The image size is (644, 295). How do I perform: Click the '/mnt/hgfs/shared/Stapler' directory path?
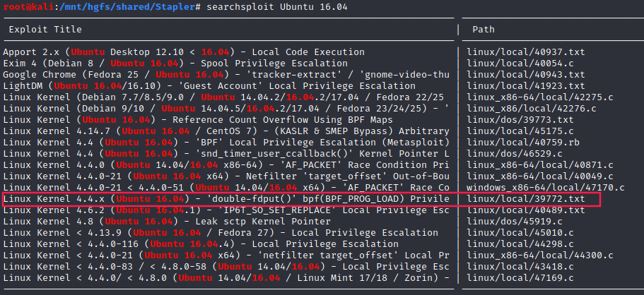pyautogui.click(x=126, y=7)
